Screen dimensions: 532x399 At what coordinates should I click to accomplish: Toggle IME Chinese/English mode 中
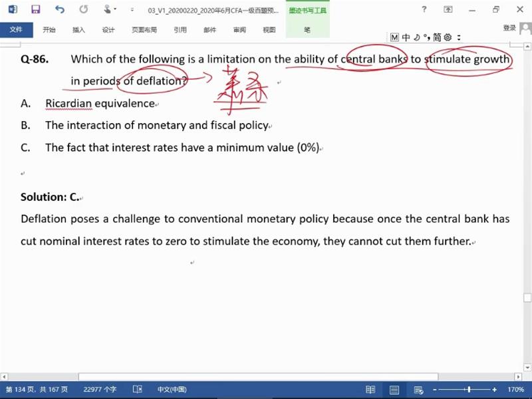pos(406,37)
